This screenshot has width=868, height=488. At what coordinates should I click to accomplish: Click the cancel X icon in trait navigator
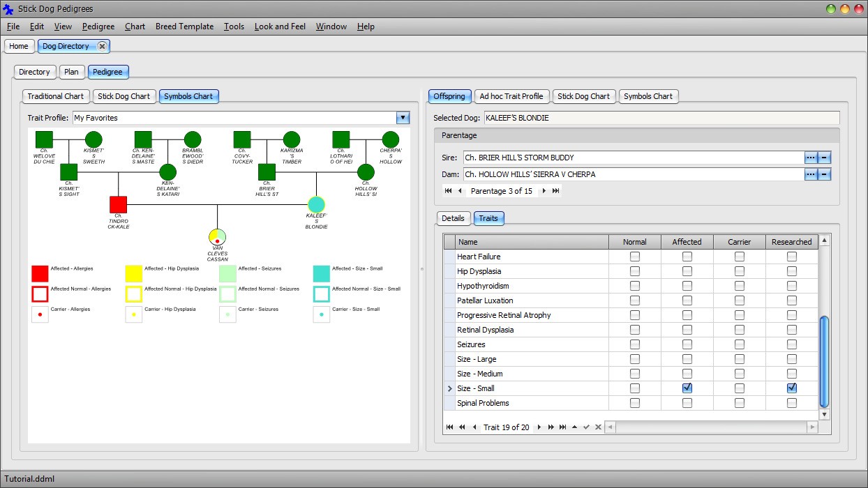click(x=598, y=427)
